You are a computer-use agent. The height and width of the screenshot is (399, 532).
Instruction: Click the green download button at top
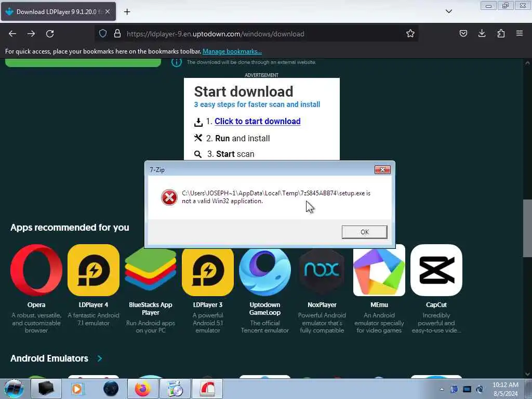pyautogui.click(x=83, y=62)
